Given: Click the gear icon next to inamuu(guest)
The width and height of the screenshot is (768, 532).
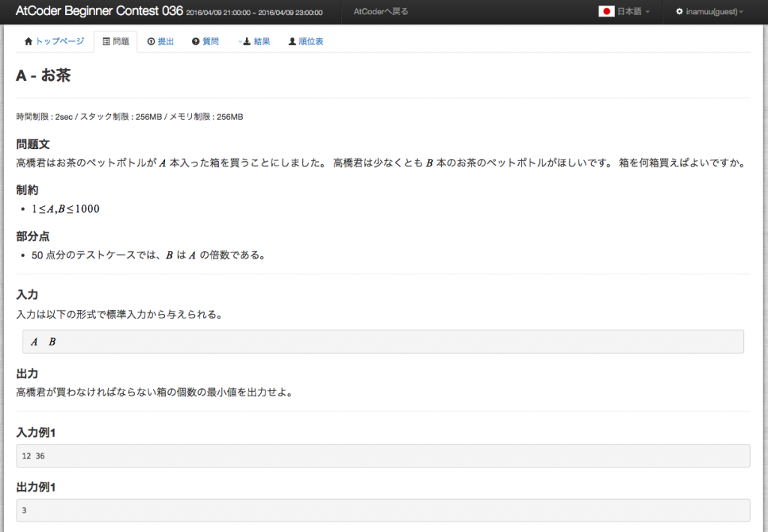Looking at the screenshot, I should [x=679, y=11].
